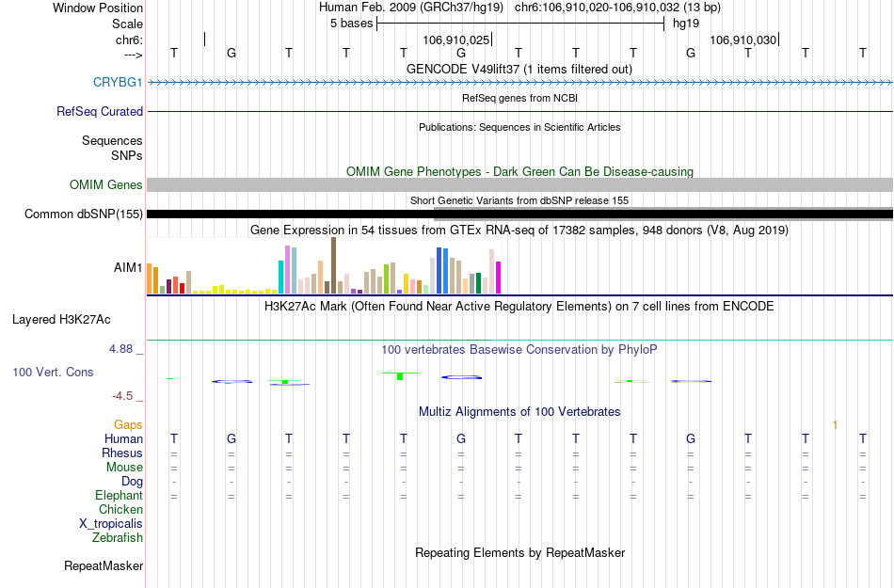The image size is (894, 588).
Task: Click the orange Gaps count '1'
Action: pos(835,425)
